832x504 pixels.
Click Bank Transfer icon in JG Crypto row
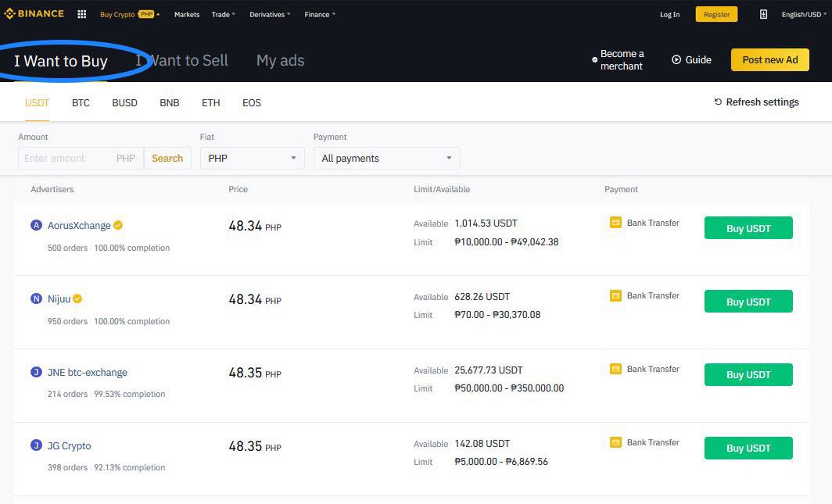615,442
